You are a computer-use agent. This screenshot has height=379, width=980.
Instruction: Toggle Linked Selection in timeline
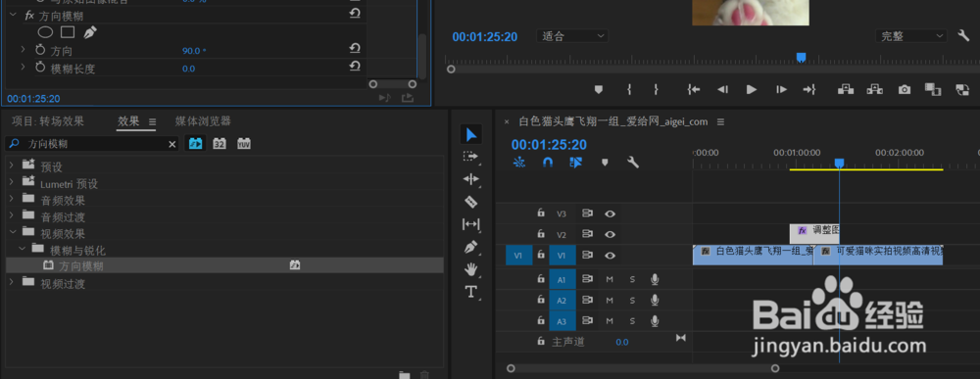[x=576, y=163]
